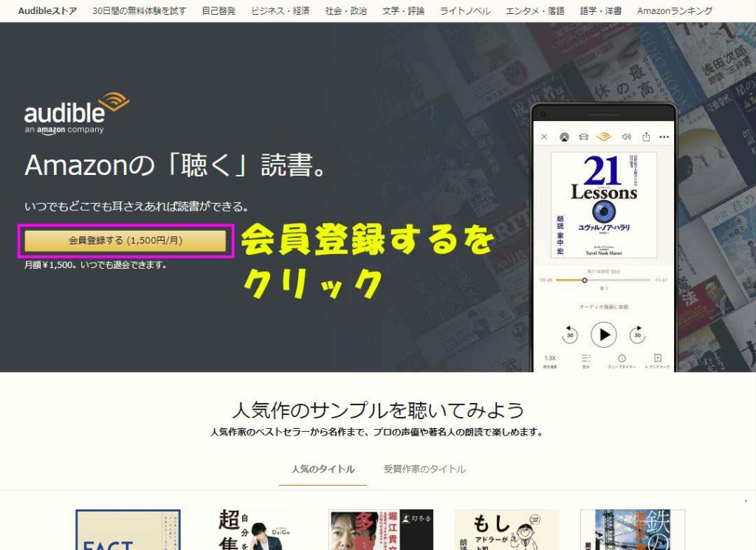Open the DaiGo 超集中 book thumbnail
This screenshot has height=550, width=756.
pos(255,530)
